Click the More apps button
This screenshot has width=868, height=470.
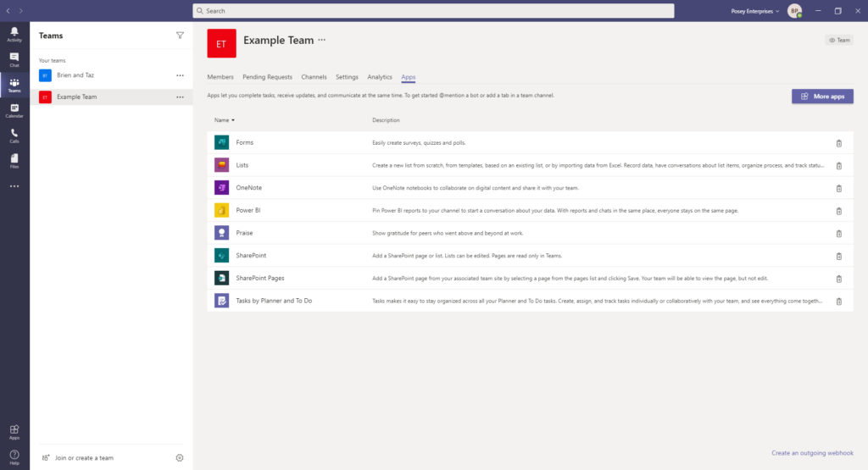tap(822, 97)
